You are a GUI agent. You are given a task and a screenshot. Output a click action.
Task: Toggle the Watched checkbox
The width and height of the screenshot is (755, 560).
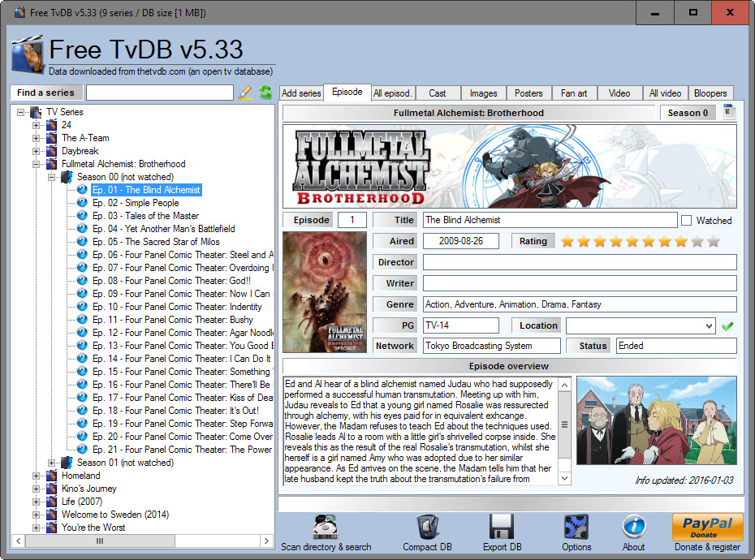pos(687,221)
